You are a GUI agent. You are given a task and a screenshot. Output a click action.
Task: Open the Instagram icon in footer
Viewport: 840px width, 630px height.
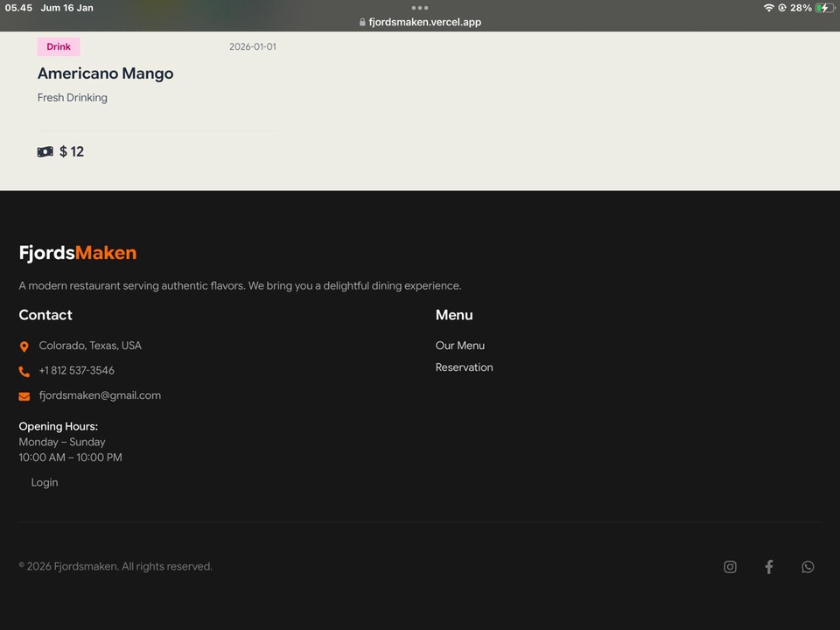[x=730, y=567]
